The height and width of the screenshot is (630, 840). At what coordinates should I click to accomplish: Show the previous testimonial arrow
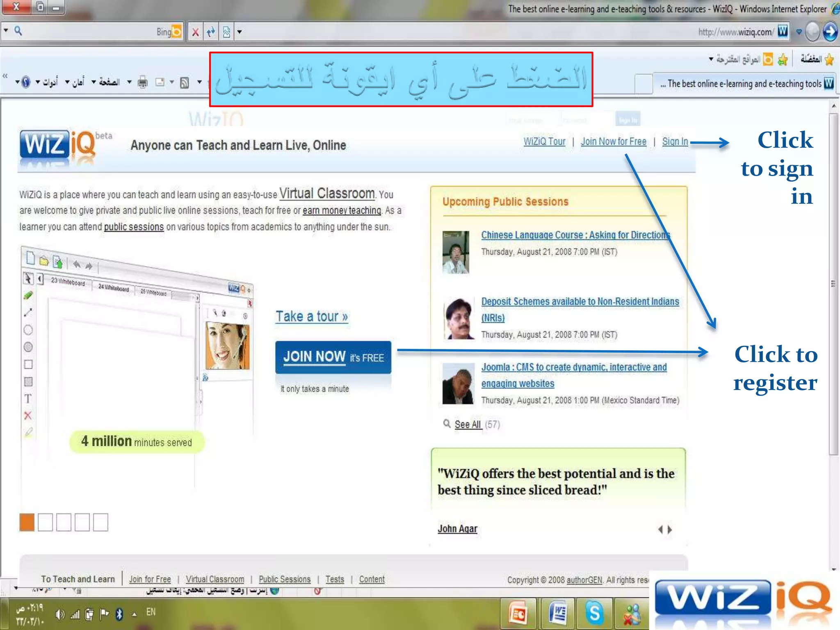click(660, 530)
